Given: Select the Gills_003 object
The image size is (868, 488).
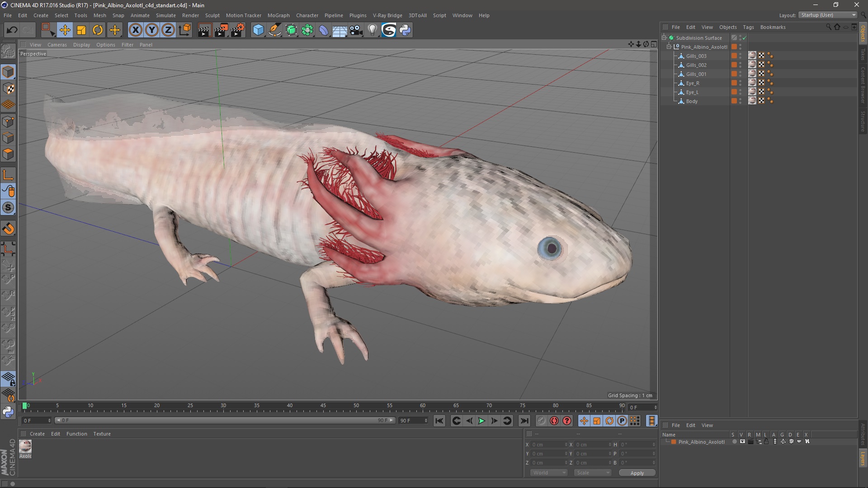Looking at the screenshot, I should click(696, 56).
